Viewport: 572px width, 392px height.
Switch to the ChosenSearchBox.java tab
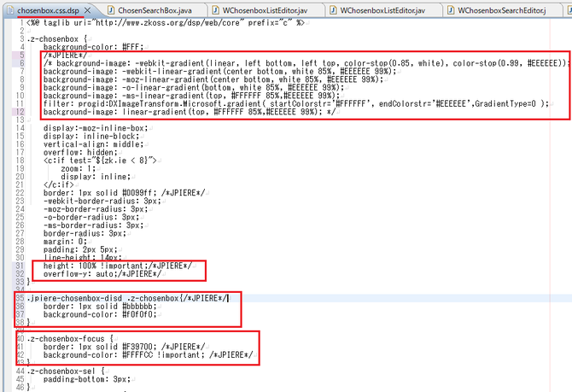coord(155,10)
